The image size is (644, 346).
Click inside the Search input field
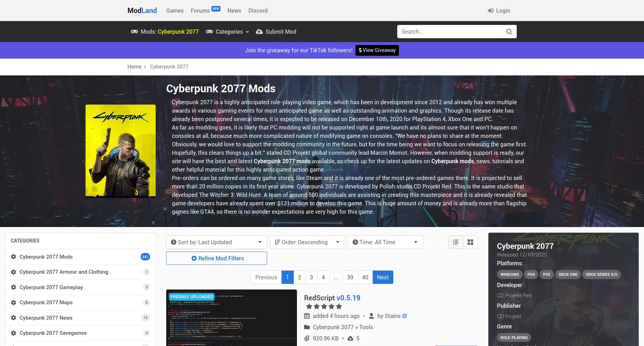tap(449, 32)
